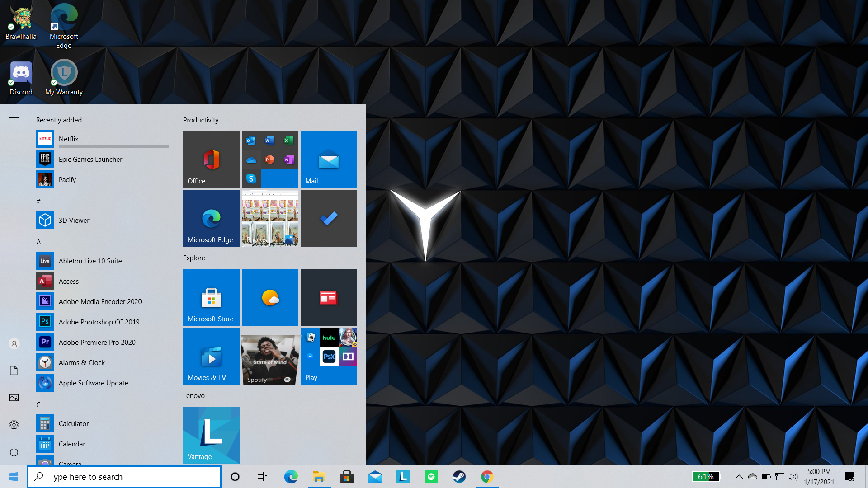Click the volume speaker tray icon

pos(793,477)
